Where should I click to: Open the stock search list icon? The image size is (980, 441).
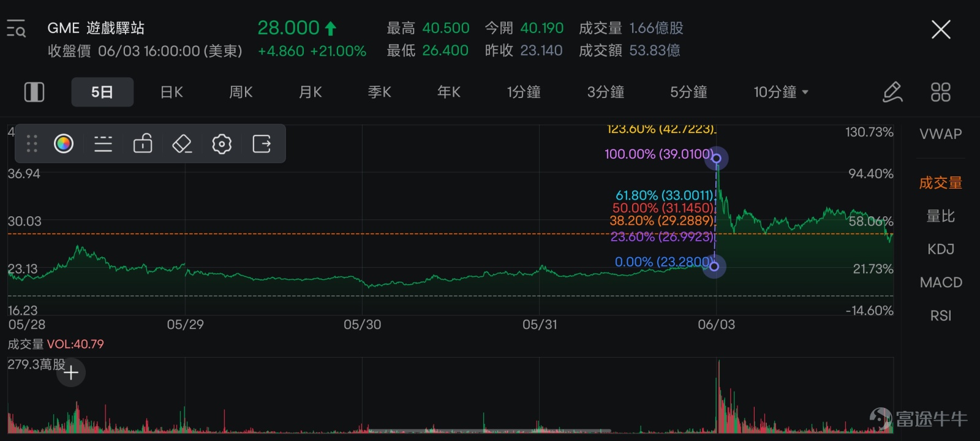pos(16,29)
